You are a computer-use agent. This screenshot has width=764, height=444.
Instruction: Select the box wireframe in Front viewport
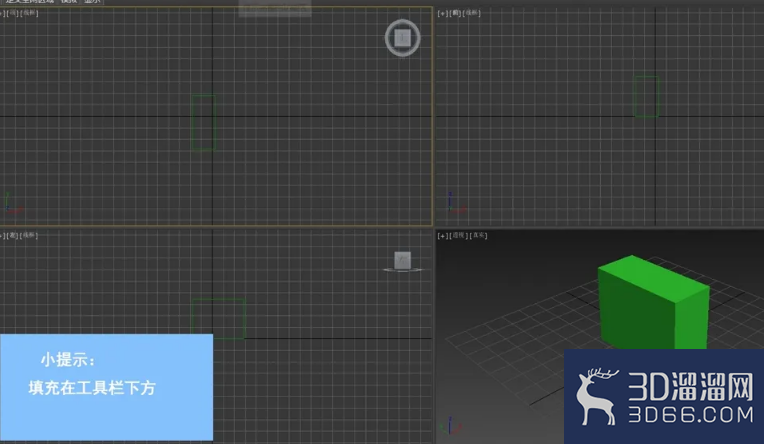coord(647,96)
